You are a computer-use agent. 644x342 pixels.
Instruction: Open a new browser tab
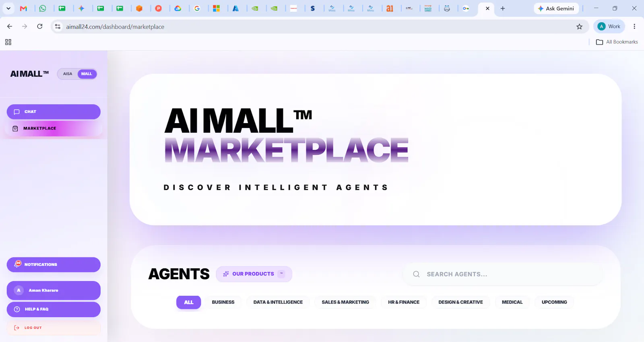click(x=503, y=8)
